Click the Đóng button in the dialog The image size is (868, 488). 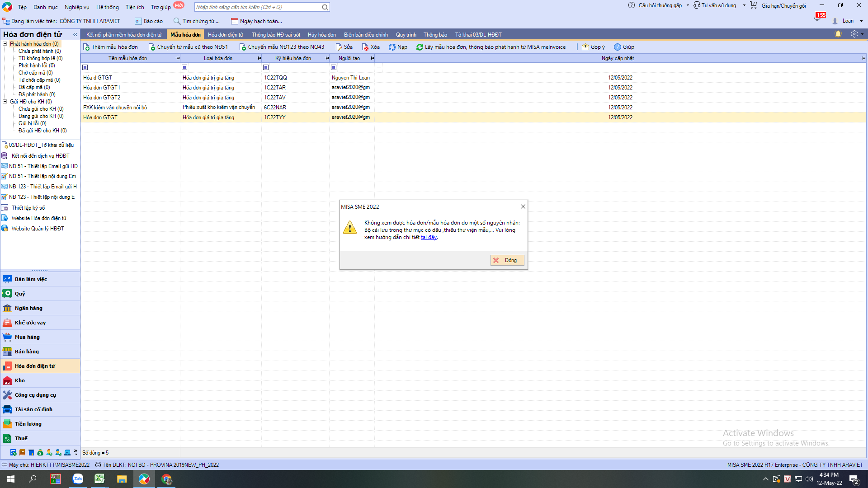(507, 260)
